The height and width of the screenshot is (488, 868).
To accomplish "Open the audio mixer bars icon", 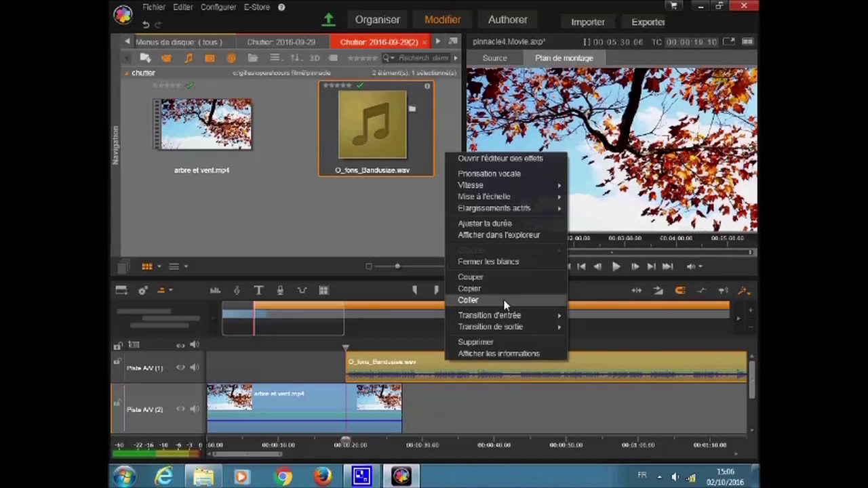I will pyautogui.click(x=215, y=290).
